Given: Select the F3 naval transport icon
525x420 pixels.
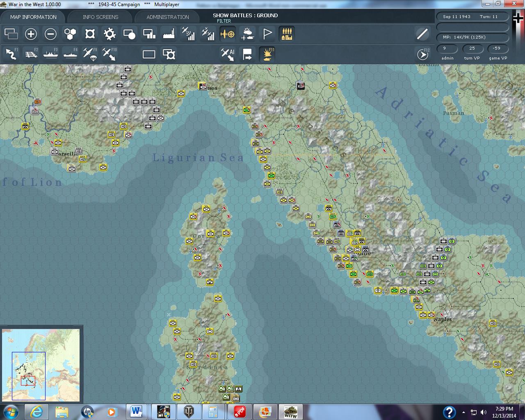Looking at the screenshot, I should point(50,54).
